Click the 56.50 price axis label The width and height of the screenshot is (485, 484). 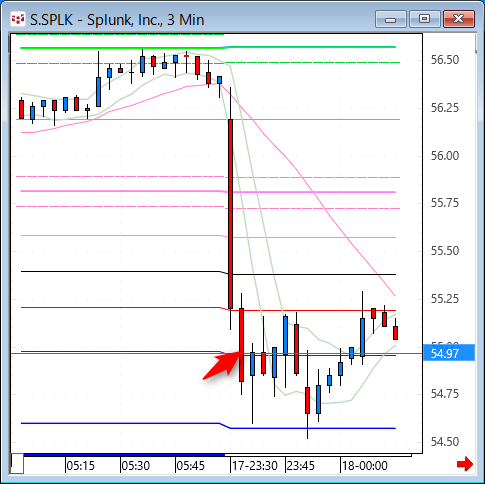point(445,60)
